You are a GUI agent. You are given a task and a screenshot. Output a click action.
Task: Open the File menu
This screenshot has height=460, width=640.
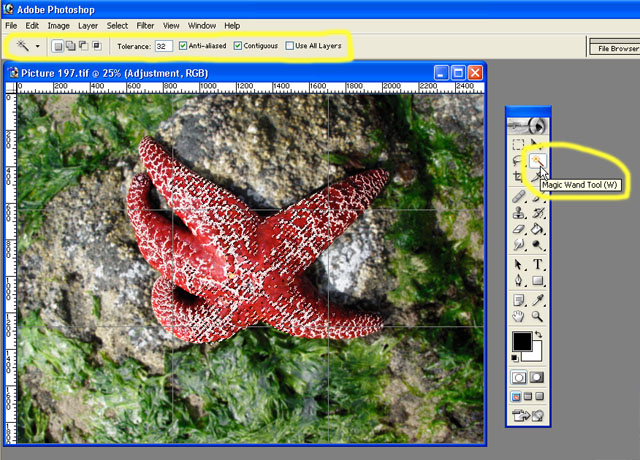tap(11, 26)
